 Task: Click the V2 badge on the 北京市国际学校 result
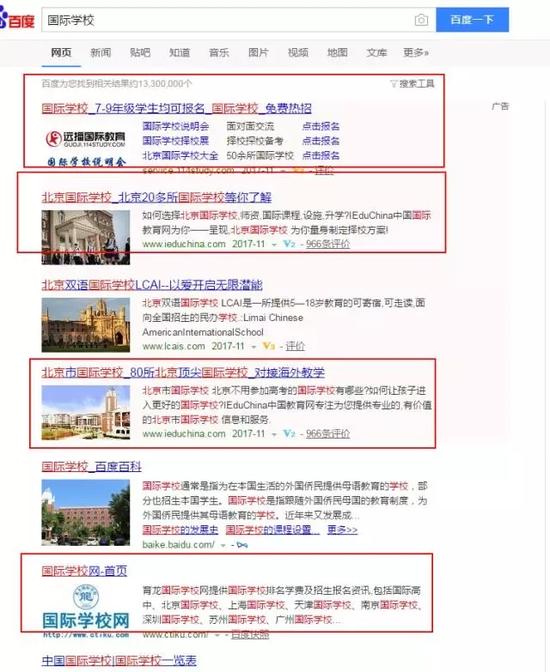point(289,434)
